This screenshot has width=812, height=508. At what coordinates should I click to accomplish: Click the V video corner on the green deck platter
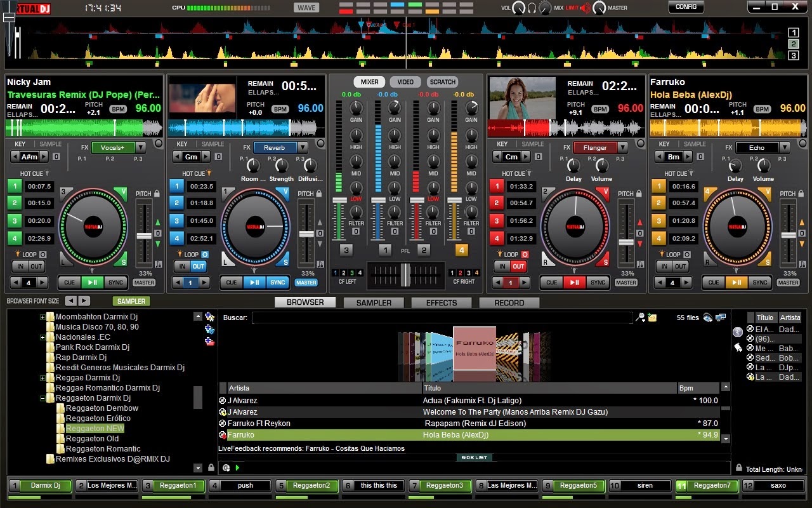[121, 192]
